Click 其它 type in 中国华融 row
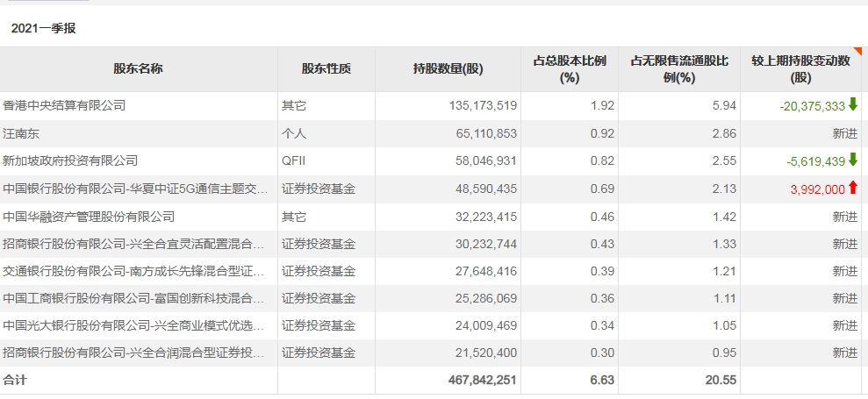Screen dimensions: 868x399 coord(294,217)
